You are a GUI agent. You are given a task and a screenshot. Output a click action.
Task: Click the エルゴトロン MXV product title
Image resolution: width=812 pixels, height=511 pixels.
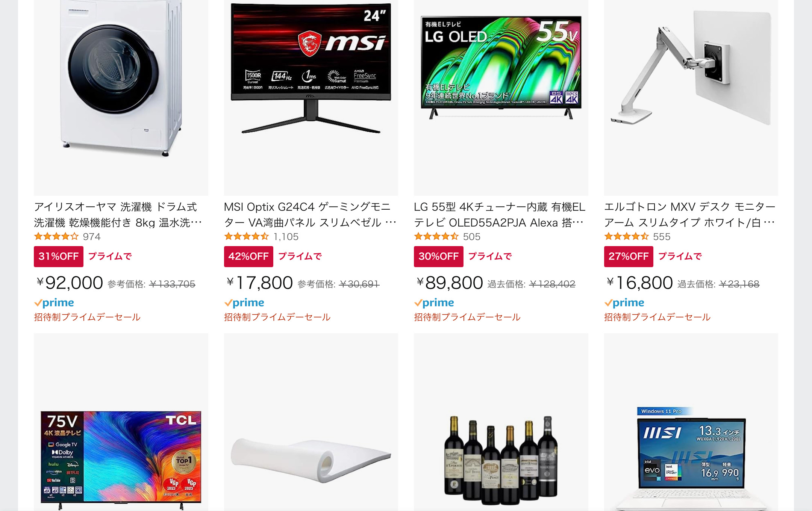click(690, 215)
